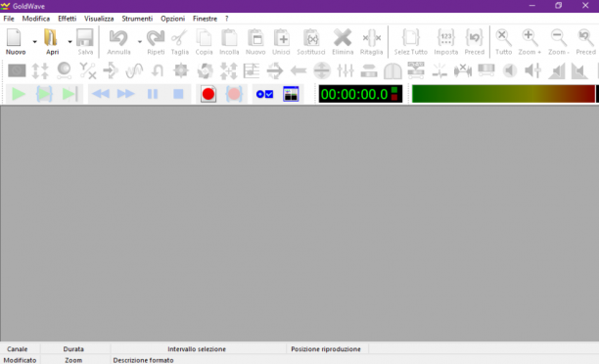Open the Strumenti menu
Image resolution: width=599 pixels, height=364 pixels.
click(x=137, y=19)
